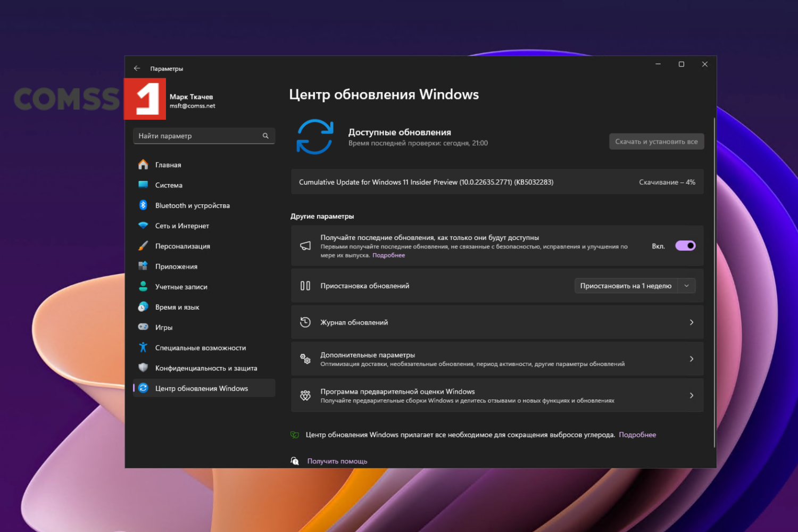Click Другие параметры section heading
798x532 pixels.
pyautogui.click(x=322, y=217)
